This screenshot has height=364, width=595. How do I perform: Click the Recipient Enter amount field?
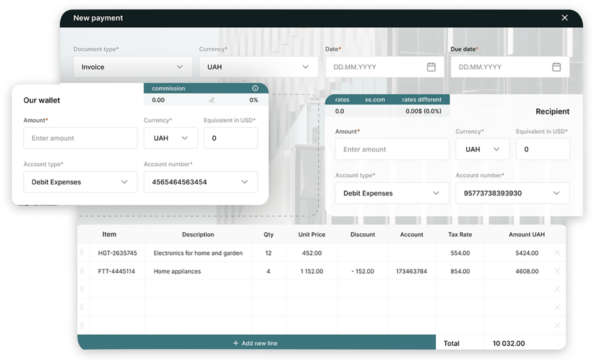click(x=392, y=149)
